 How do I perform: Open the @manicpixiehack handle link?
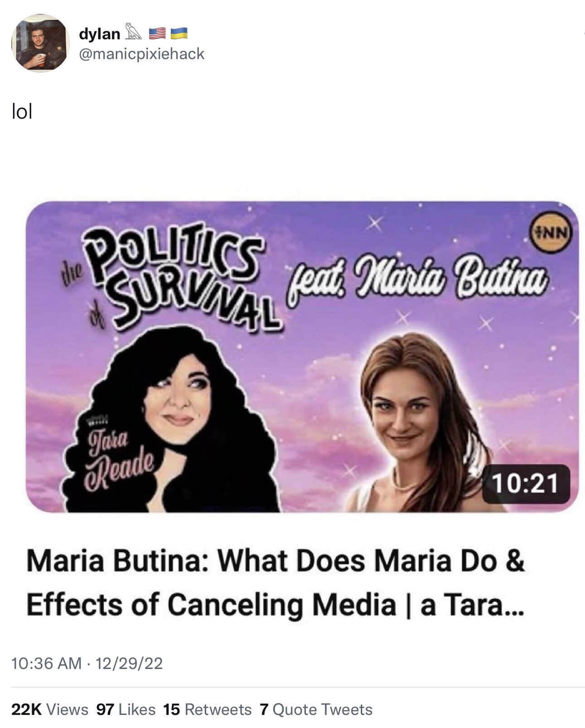142,54
